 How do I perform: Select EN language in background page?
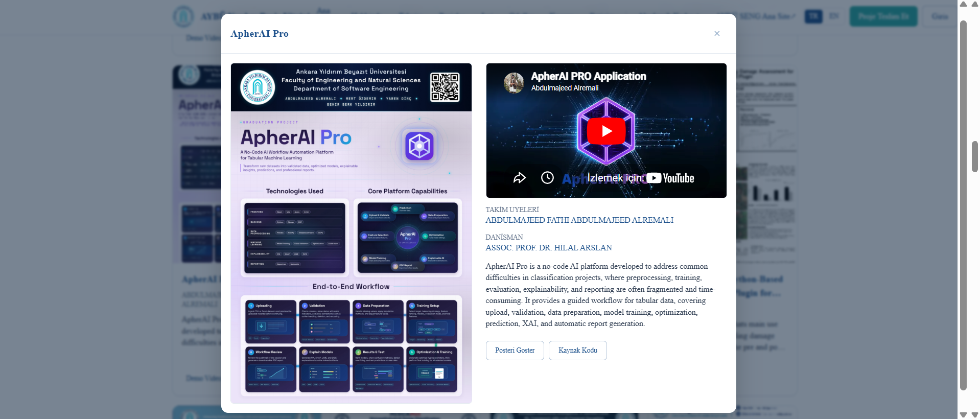pyautogui.click(x=834, y=16)
